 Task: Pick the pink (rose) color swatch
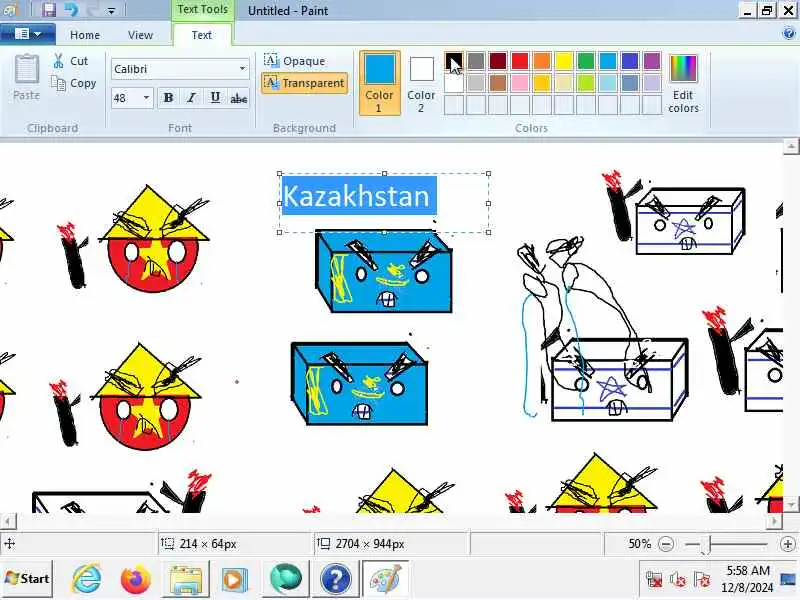pyautogui.click(x=520, y=83)
